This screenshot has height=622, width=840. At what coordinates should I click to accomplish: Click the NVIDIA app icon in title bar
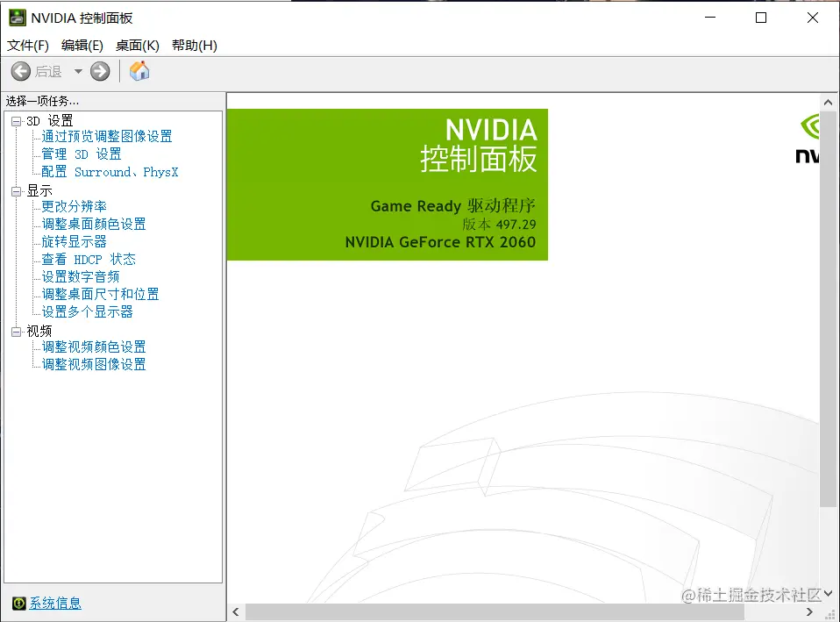pos(18,18)
